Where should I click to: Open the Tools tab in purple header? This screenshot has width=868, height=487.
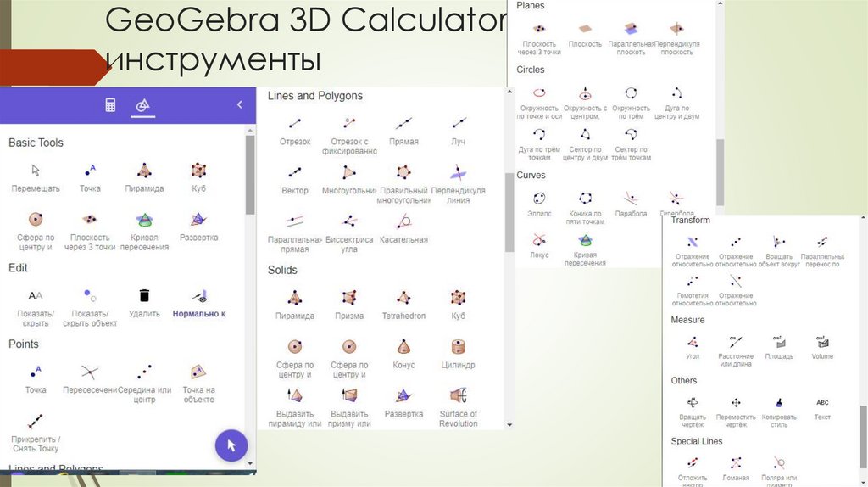coord(142,104)
